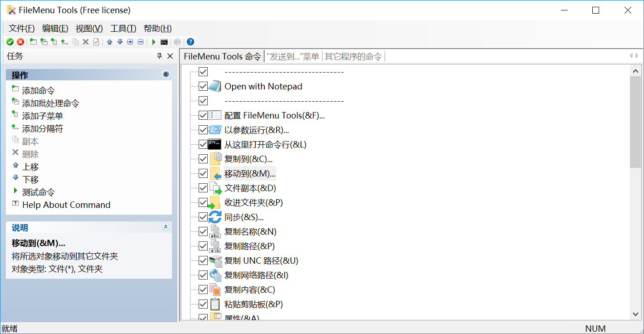The image size is (644, 334).
Task: Click the settings list icon of 配置 FileMenu Tools
Action: [x=215, y=115]
